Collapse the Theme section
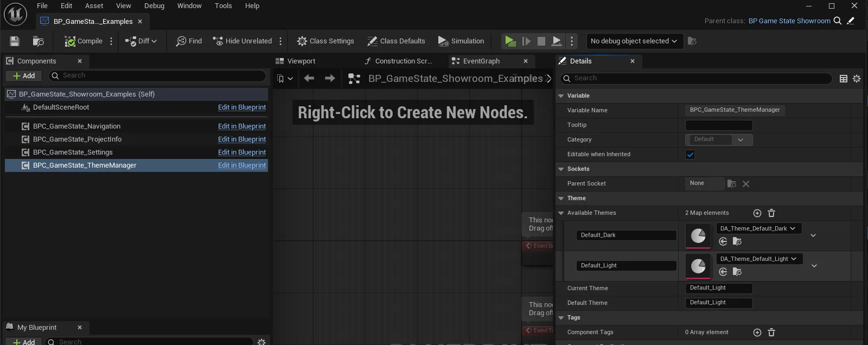 (x=561, y=199)
